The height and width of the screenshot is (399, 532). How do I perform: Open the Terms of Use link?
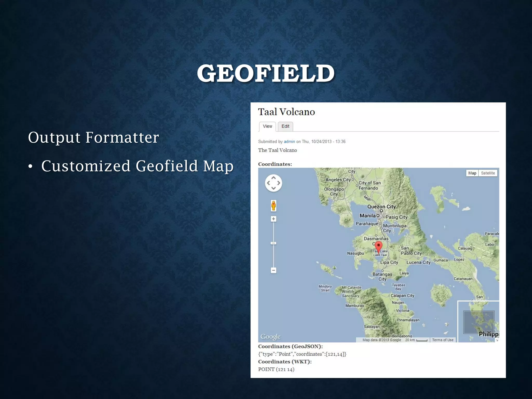click(443, 340)
